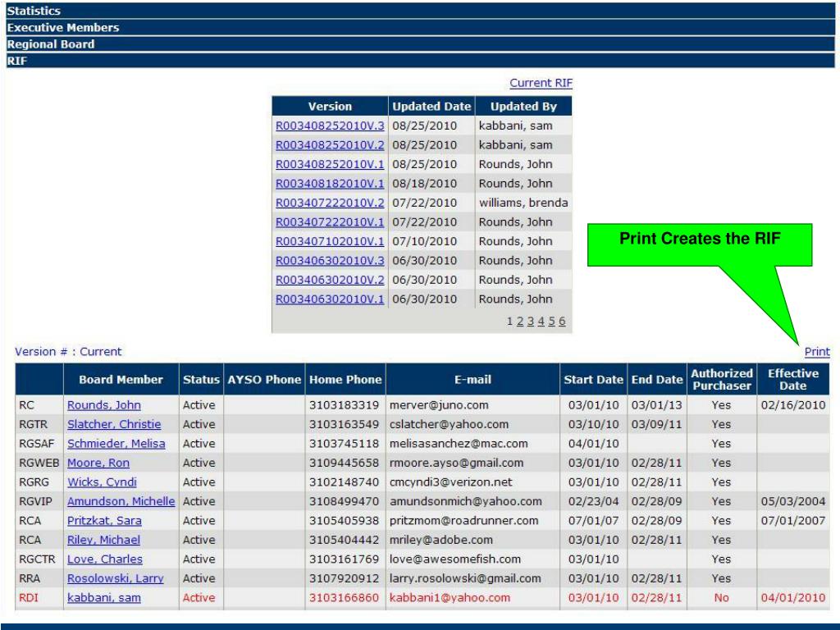Go to page 3 of versions

coord(531,322)
